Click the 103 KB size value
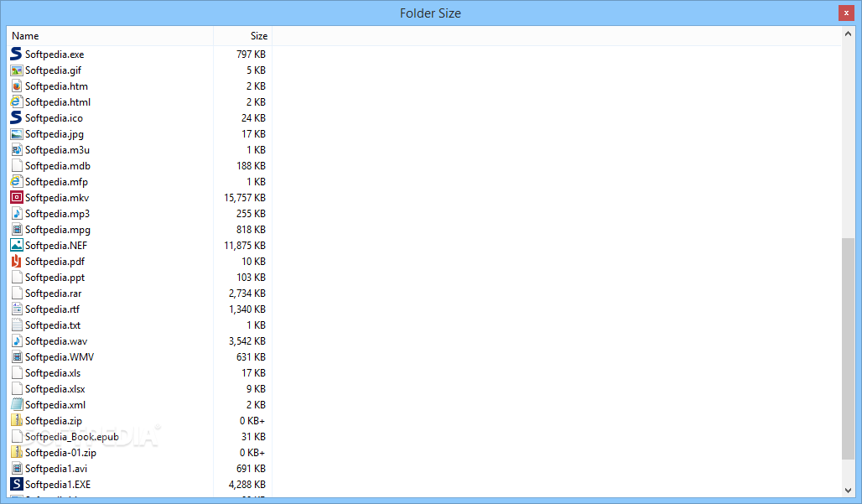 (x=252, y=278)
